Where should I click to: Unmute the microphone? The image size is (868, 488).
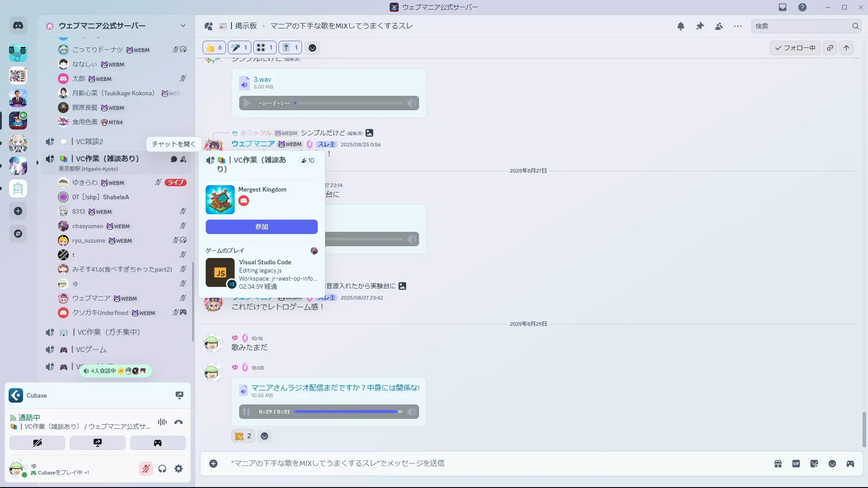(146, 469)
